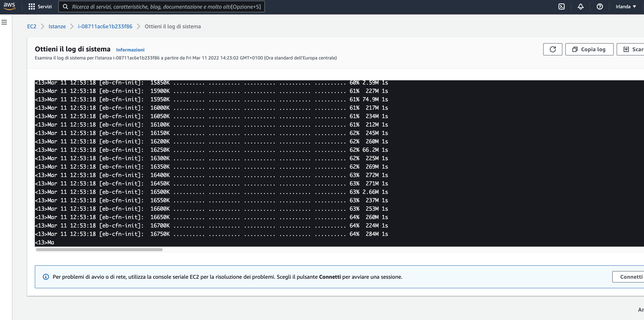
Task: Navigate to EC2 via the breadcrumb
Action: point(32,26)
